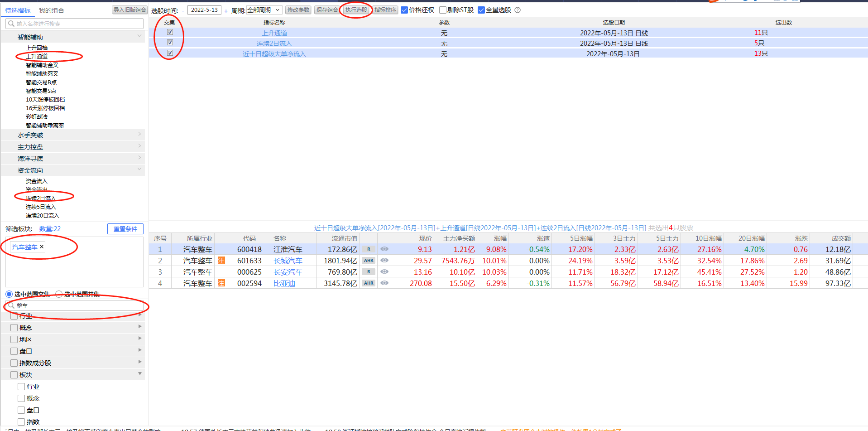Click the 重置条件 button

click(x=125, y=229)
